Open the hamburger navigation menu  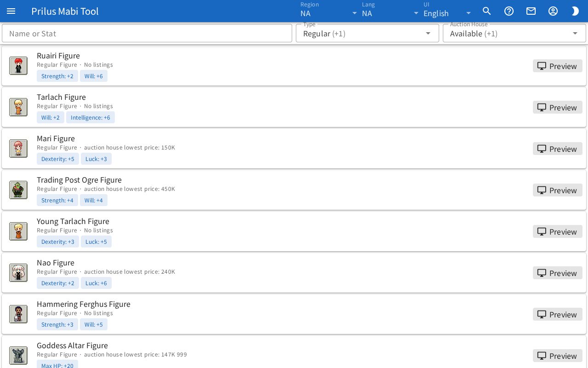pyautogui.click(x=11, y=11)
